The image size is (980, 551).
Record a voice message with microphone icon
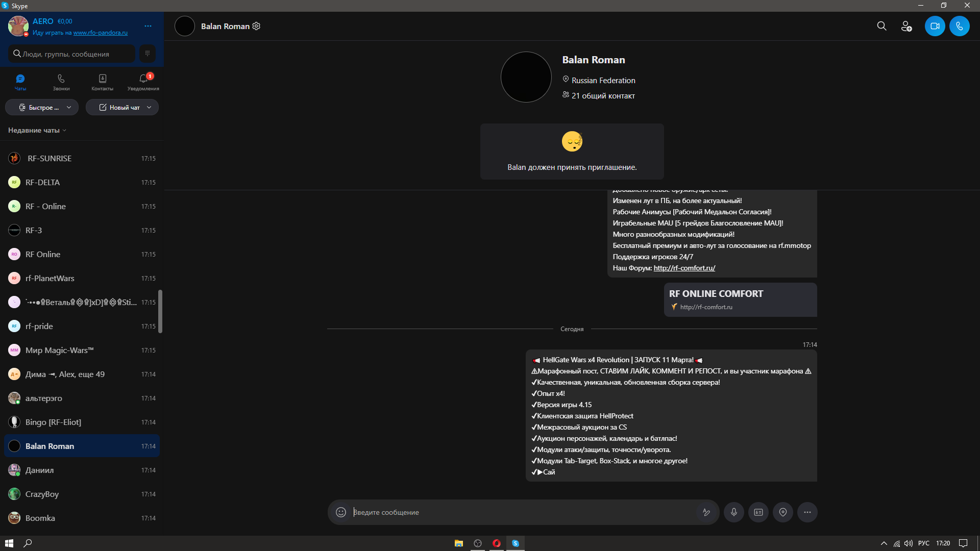[734, 512]
